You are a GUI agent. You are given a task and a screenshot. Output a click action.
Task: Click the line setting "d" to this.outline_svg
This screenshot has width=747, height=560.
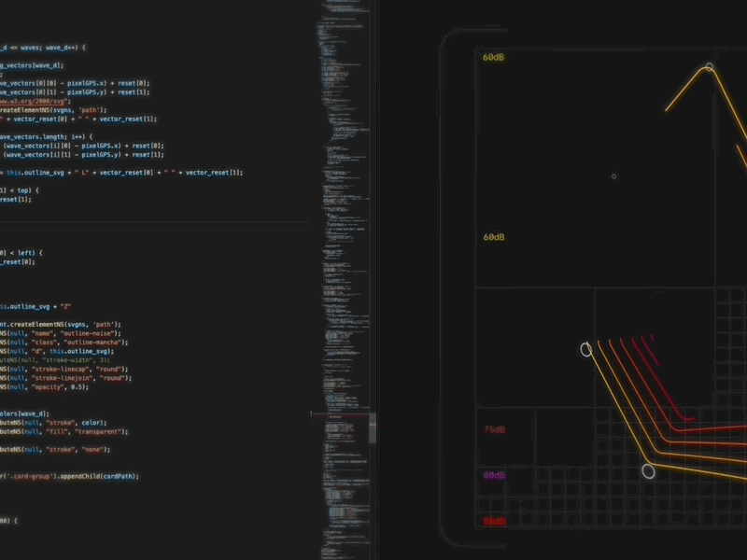(57, 352)
